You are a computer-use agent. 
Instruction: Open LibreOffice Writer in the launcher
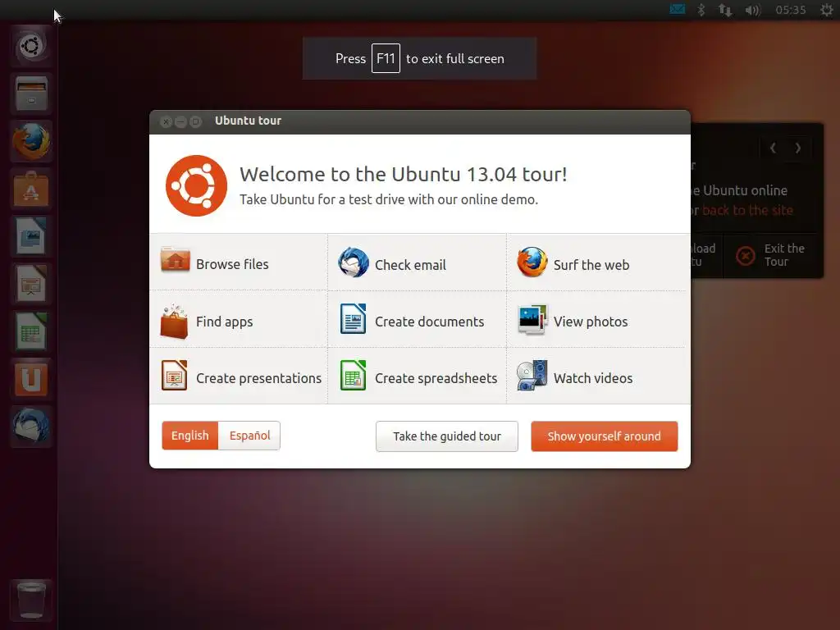[x=31, y=236]
